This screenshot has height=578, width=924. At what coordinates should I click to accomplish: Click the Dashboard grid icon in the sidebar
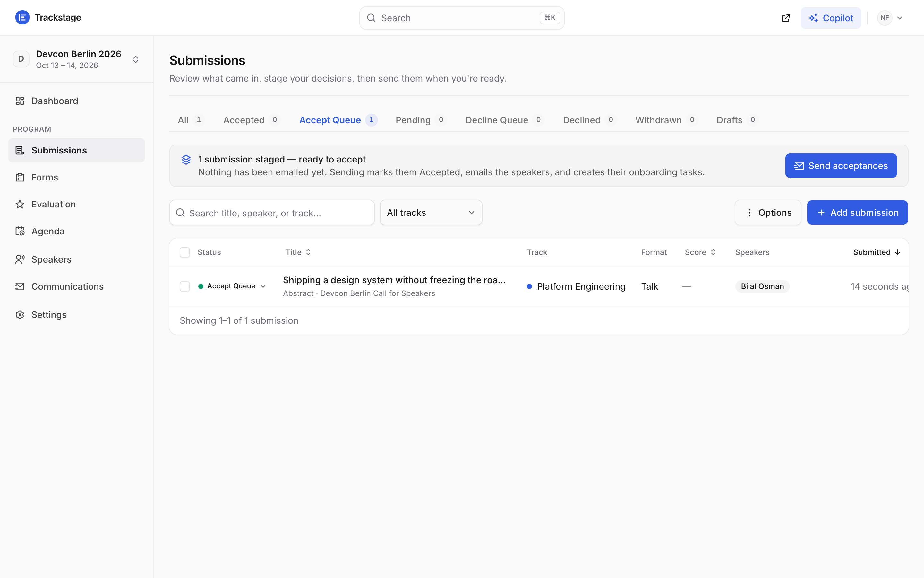(x=20, y=101)
